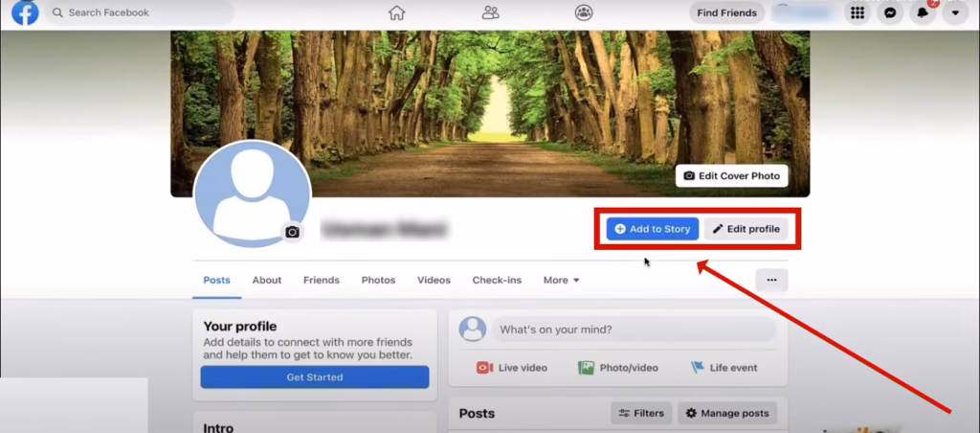
Task: Expand the More tab dropdown
Action: pyautogui.click(x=561, y=281)
